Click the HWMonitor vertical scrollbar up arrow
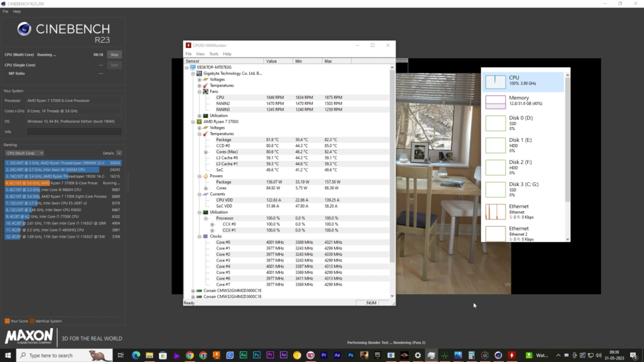Image resolution: width=644 pixels, height=362 pixels. (x=392, y=67)
